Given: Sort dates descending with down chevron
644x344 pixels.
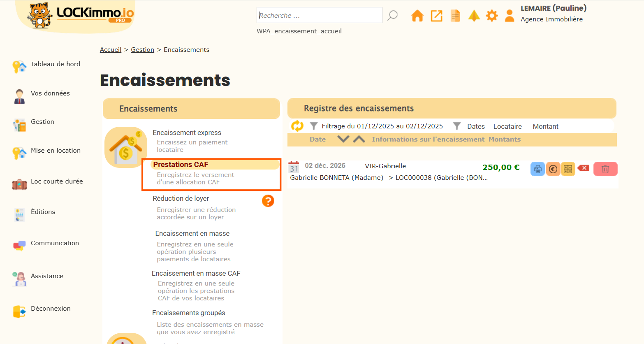Looking at the screenshot, I should [x=343, y=139].
